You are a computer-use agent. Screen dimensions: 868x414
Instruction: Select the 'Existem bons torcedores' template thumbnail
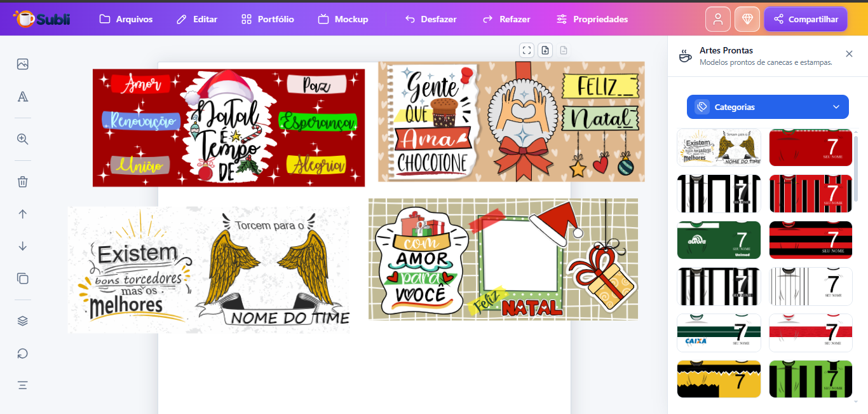719,148
